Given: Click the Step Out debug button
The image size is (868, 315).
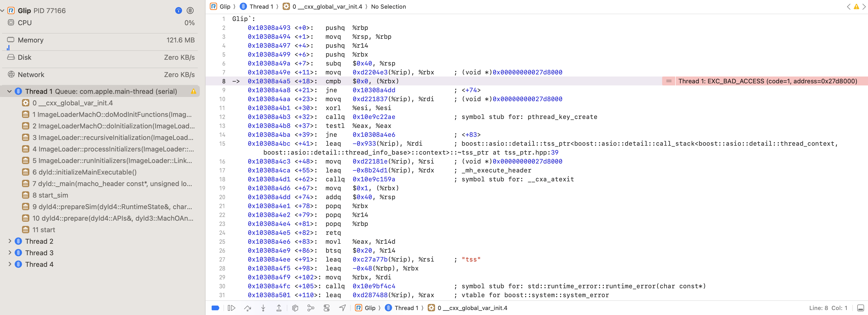Looking at the screenshot, I should click(x=279, y=308).
